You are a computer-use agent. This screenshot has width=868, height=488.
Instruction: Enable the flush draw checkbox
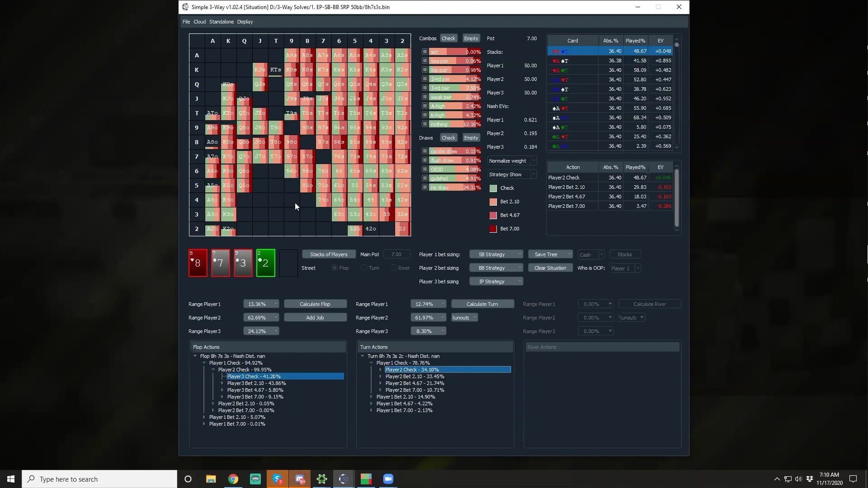(x=425, y=160)
